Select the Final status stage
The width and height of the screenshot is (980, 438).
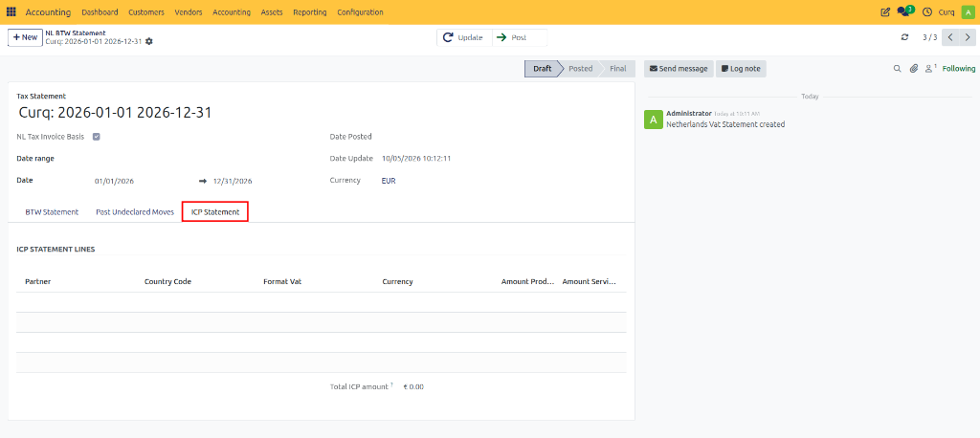617,69
